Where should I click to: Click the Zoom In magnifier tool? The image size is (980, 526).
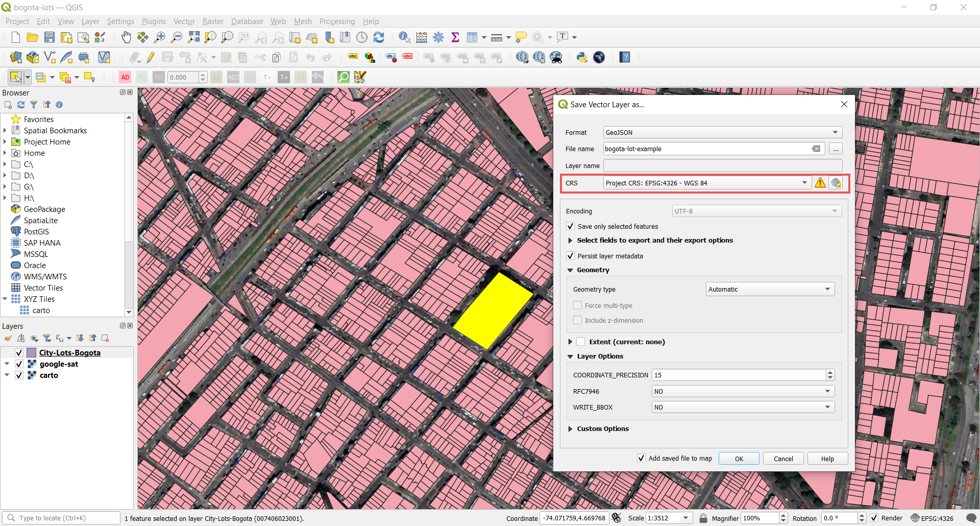point(160,37)
